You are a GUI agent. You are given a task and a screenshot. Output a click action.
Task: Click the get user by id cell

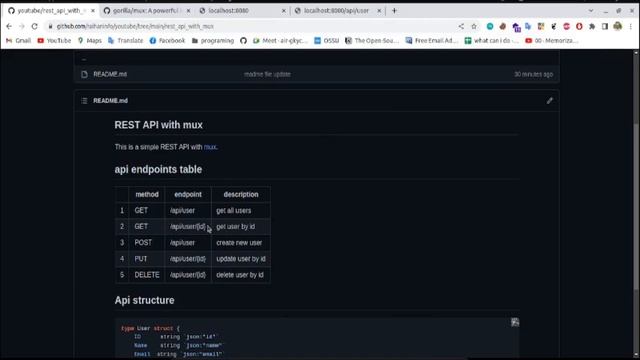[241, 227]
